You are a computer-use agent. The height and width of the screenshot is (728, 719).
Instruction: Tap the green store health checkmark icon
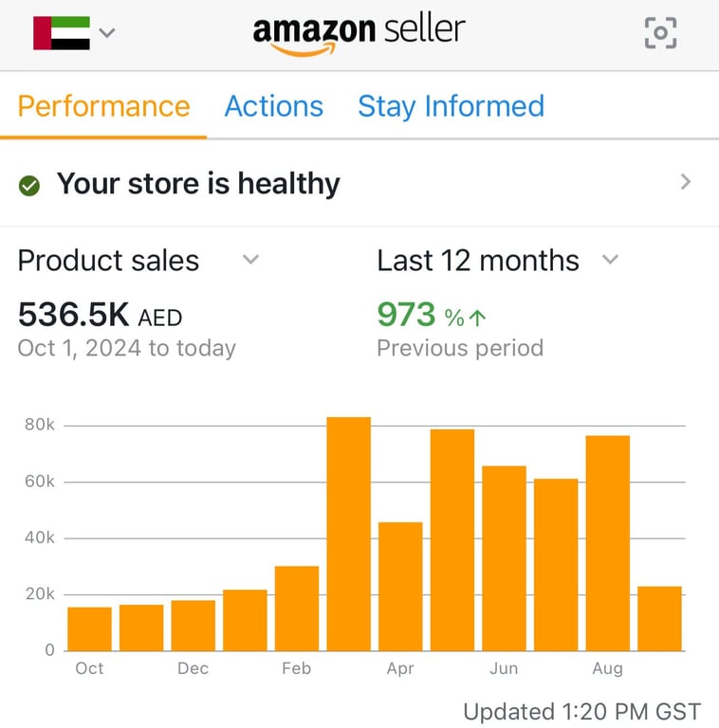[29, 185]
